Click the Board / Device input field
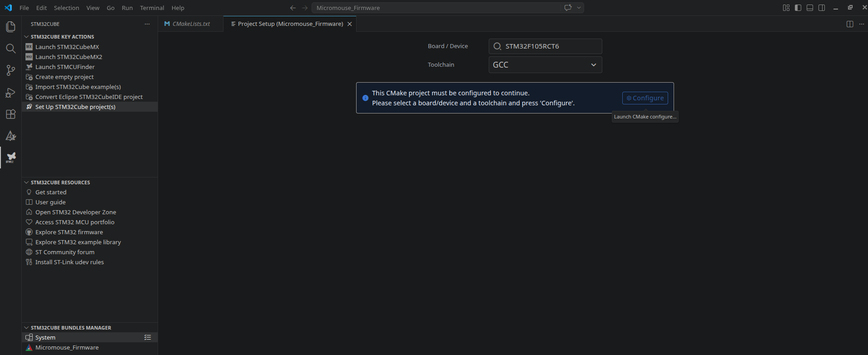The image size is (868, 355). (545, 46)
